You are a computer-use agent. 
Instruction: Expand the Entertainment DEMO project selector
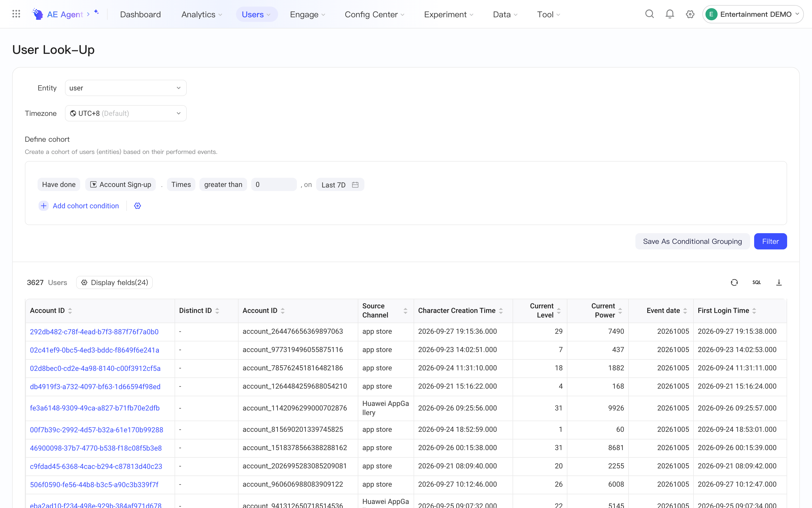(x=753, y=14)
